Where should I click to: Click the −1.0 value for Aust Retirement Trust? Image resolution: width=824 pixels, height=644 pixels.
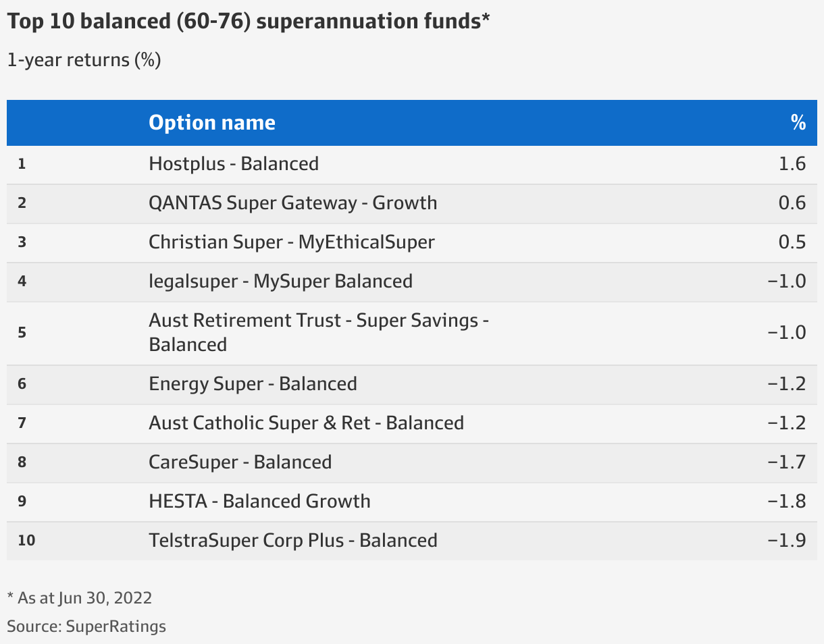point(787,333)
